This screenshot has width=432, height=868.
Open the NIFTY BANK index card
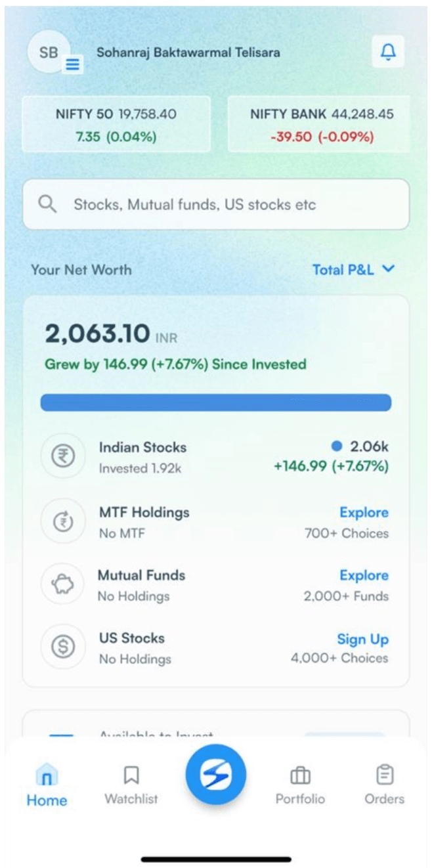click(x=321, y=124)
